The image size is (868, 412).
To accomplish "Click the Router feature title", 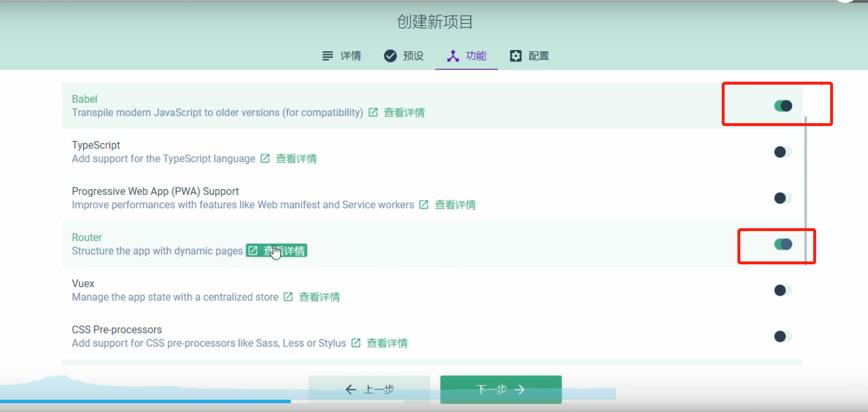I will click(87, 238).
